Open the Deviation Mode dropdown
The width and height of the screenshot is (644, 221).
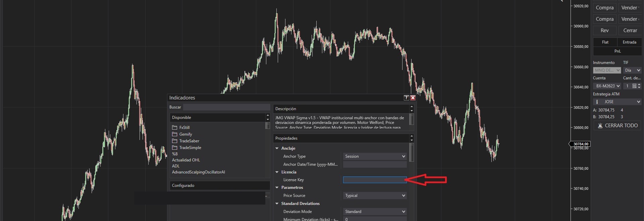point(375,212)
